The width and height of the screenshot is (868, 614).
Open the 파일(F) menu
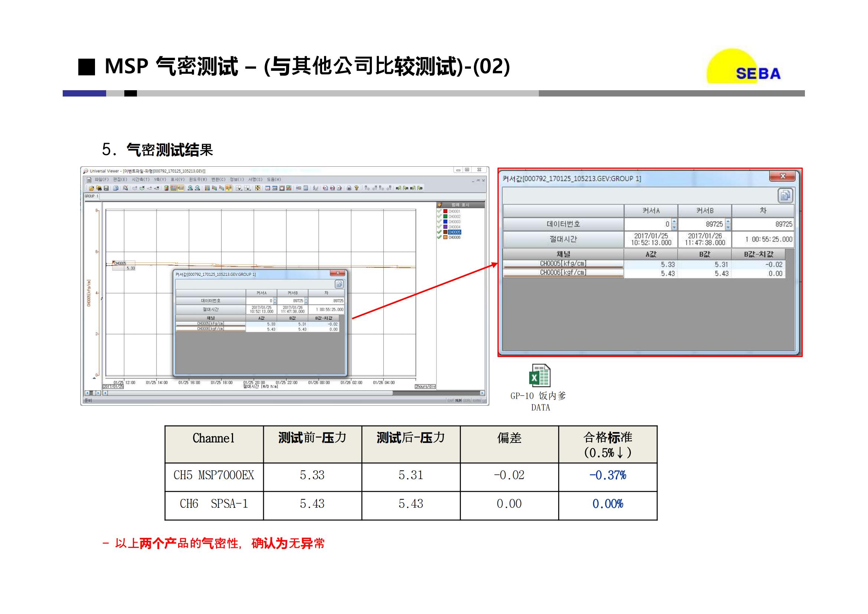[x=101, y=180]
